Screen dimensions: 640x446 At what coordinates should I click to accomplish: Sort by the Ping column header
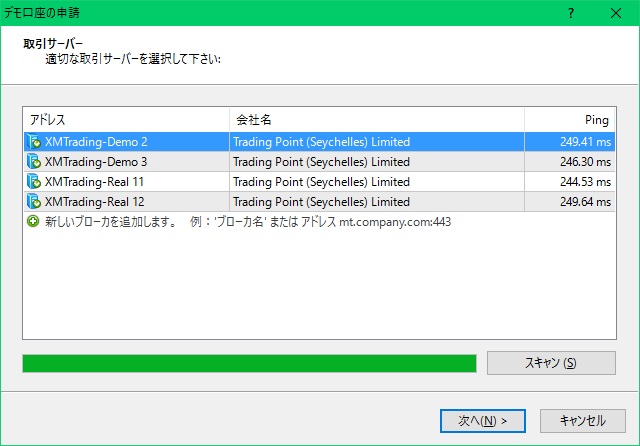[570, 120]
